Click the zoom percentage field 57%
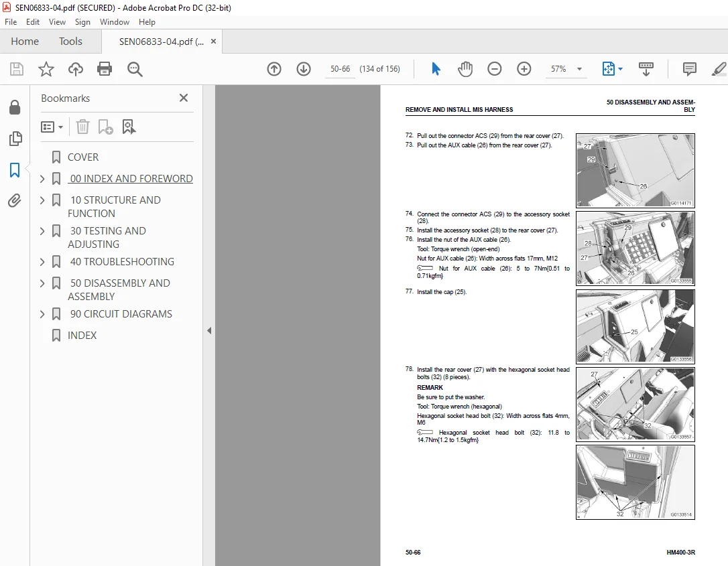Screen dimensions: 728x566 [x=558, y=69]
